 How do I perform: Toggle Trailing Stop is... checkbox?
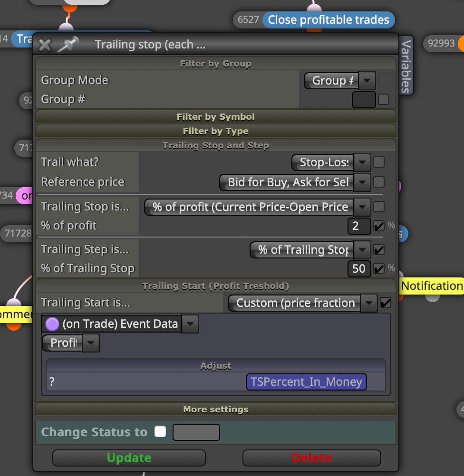379,207
